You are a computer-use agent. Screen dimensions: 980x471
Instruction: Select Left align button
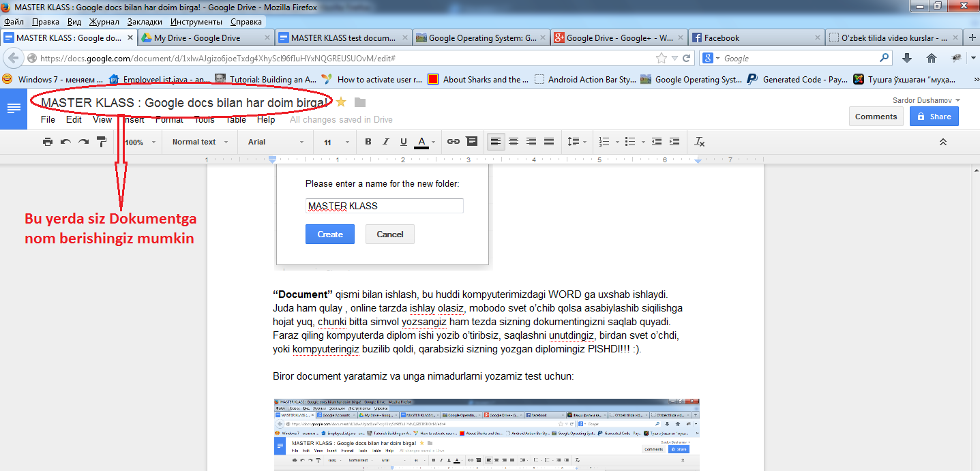point(496,142)
